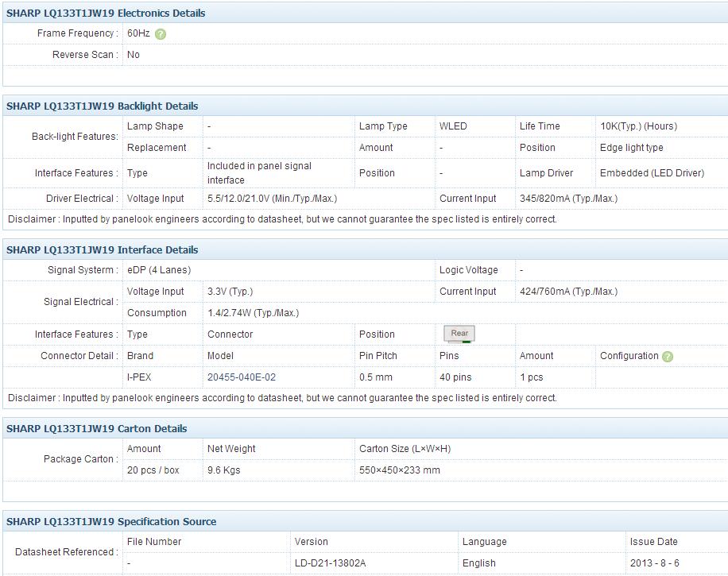Click 40 pins value
The image size is (728, 576).
pyautogui.click(x=455, y=377)
